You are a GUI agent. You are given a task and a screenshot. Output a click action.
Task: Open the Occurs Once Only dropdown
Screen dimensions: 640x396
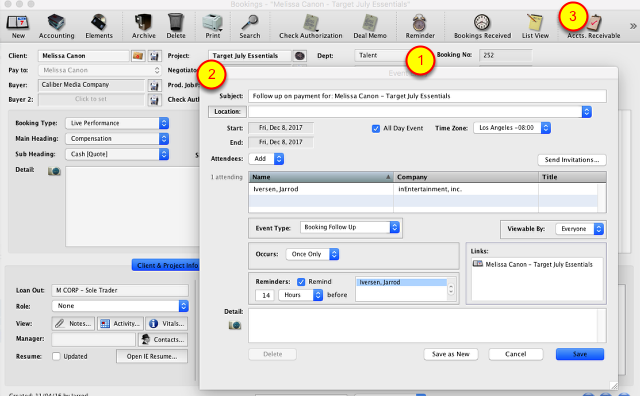(312, 254)
